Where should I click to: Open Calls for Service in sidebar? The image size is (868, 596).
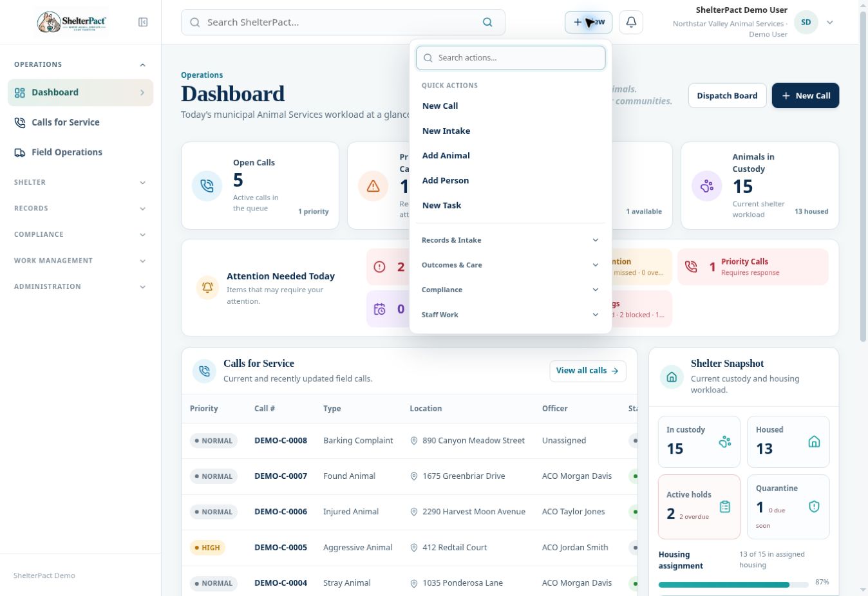click(80, 122)
